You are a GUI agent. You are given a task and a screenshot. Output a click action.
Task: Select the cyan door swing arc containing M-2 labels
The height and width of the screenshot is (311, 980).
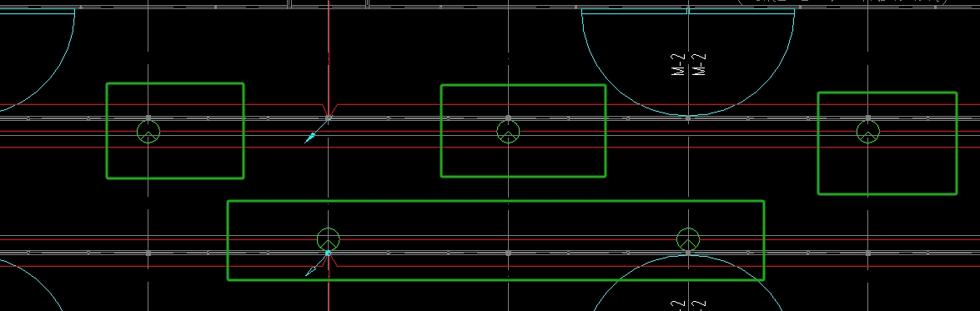(688, 63)
